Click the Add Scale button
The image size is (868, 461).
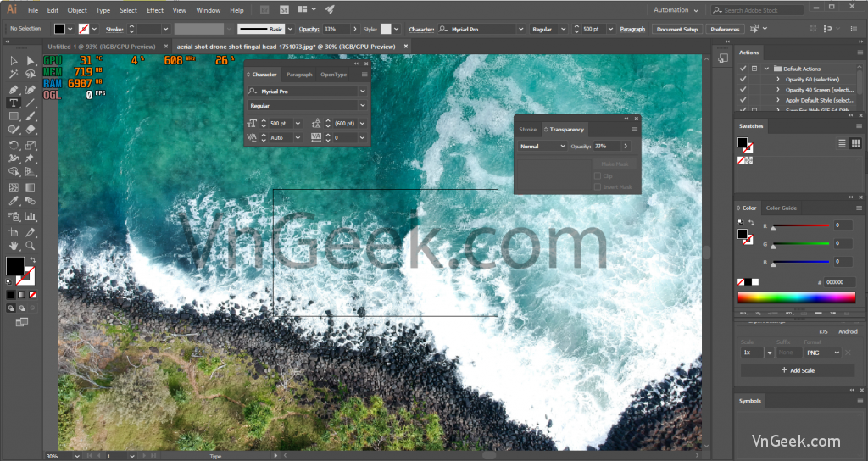point(798,370)
